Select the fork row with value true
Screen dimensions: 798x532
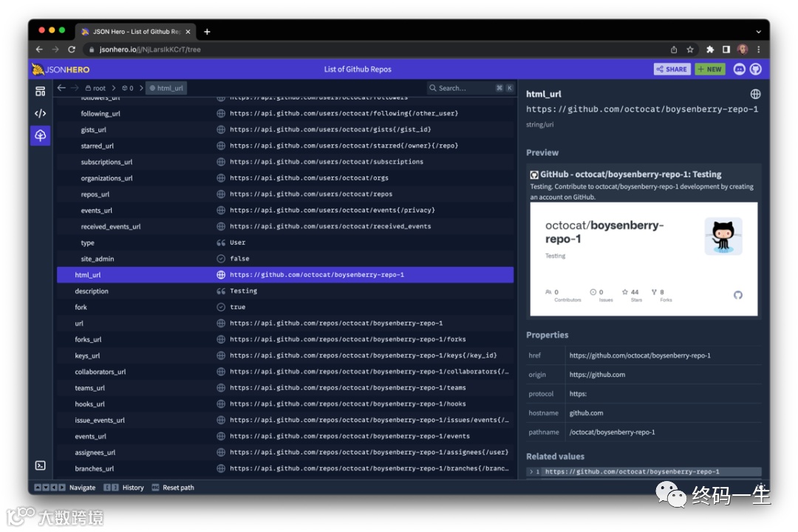pyautogui.click(x=285, y=307)
